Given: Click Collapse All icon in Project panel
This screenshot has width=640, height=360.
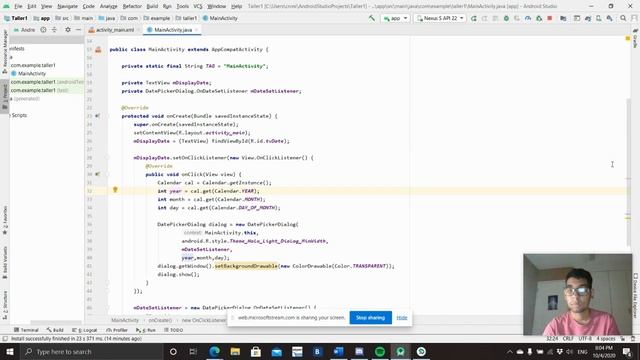Looking at the screenshot, I should [54, 30].
